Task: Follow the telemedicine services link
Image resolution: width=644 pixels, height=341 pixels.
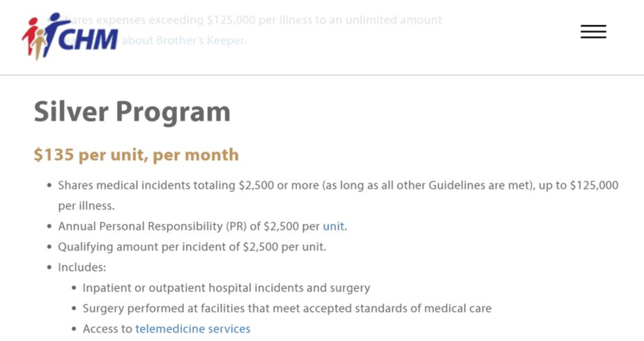Action: pos(192,329)
